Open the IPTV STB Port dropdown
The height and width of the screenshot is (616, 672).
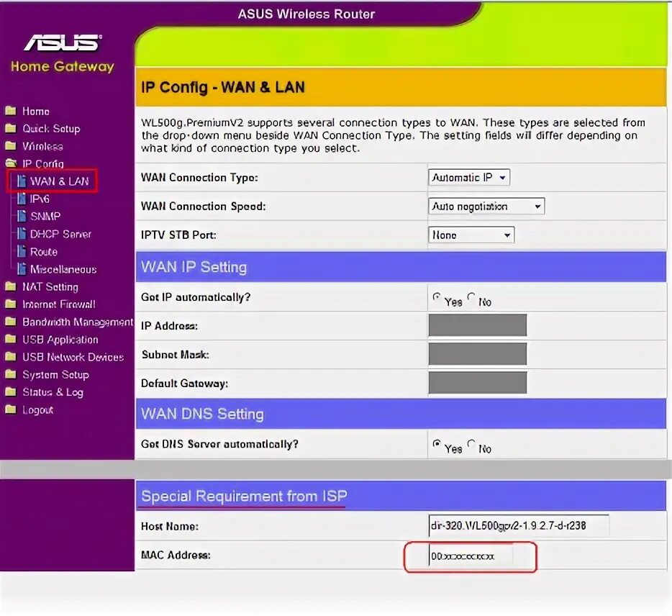pos(471,235)
